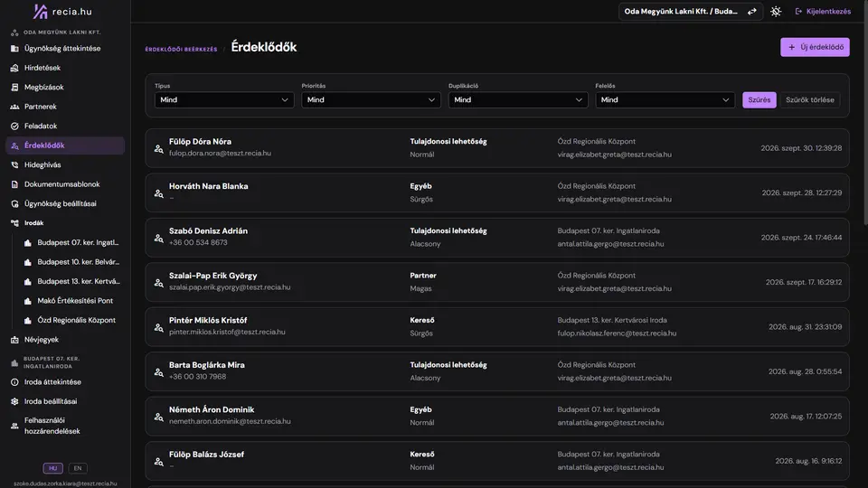Click Kijelentkezés to log out
The height and width of the screenshot is (488, 868).
click(x=823, y=12)
